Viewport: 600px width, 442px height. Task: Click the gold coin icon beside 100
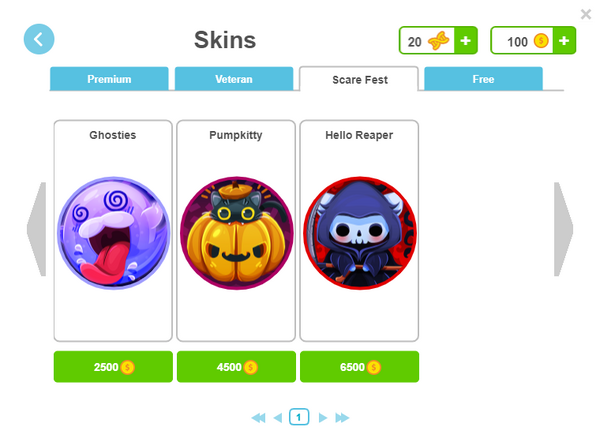click(541, 41)
